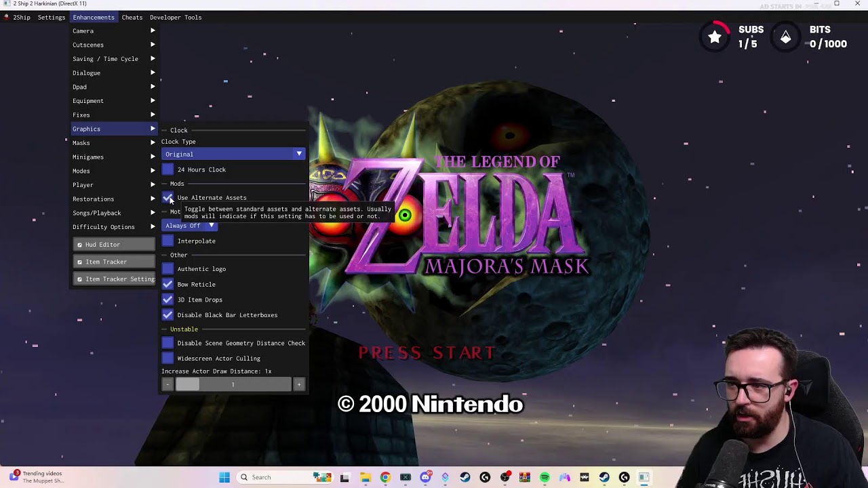The image size is (868, 488).
Task: Open the Always Off dropdown
Action: coord(189,226)
